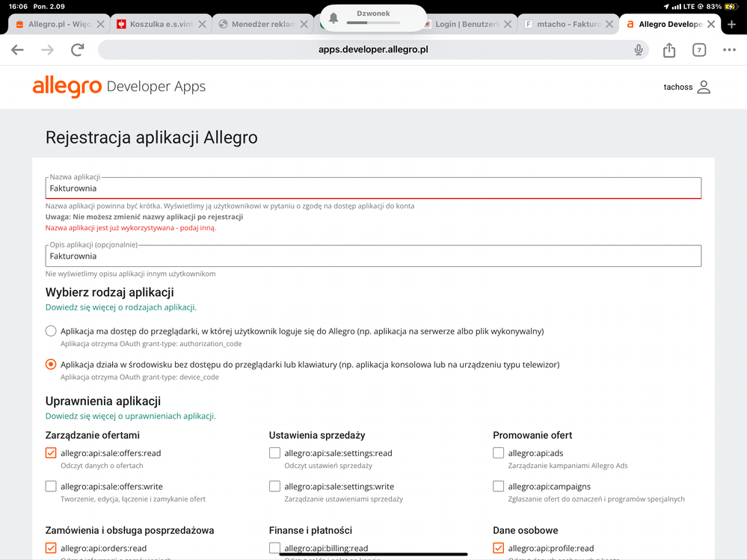Select the authorization_code application type radio
747x560 pixels.
click(51, 331)
